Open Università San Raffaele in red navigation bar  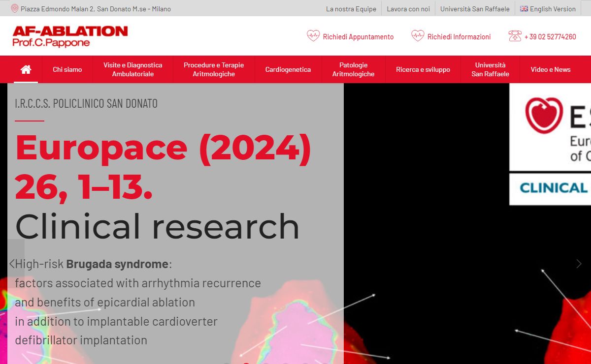pyautogui.click(x=491, y=69)
